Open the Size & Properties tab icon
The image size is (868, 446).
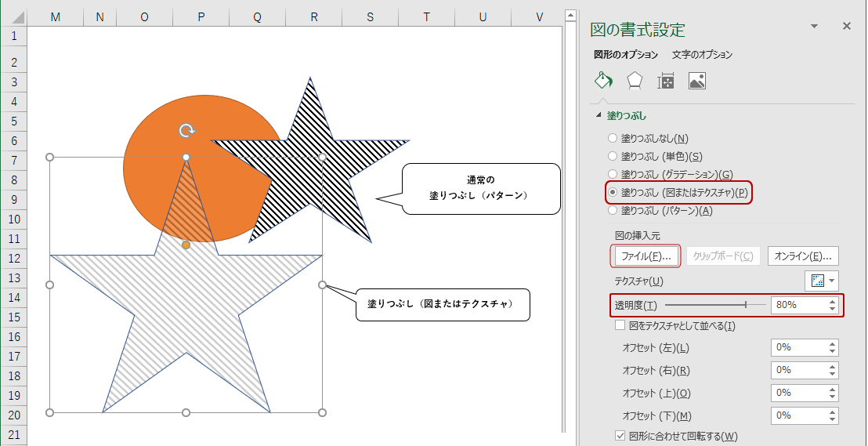665,81
